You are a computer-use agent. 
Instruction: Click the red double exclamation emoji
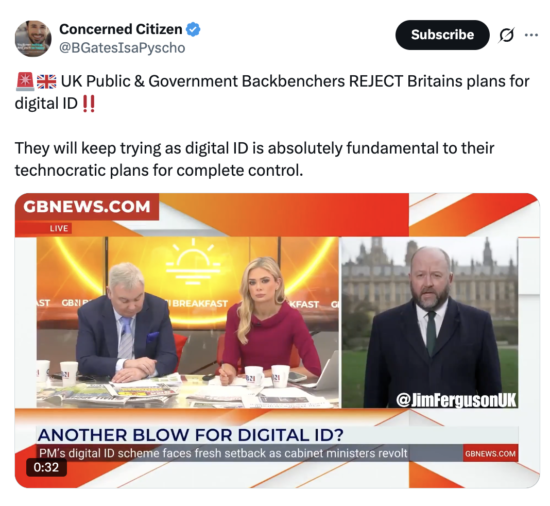click(x=88, y=104)
